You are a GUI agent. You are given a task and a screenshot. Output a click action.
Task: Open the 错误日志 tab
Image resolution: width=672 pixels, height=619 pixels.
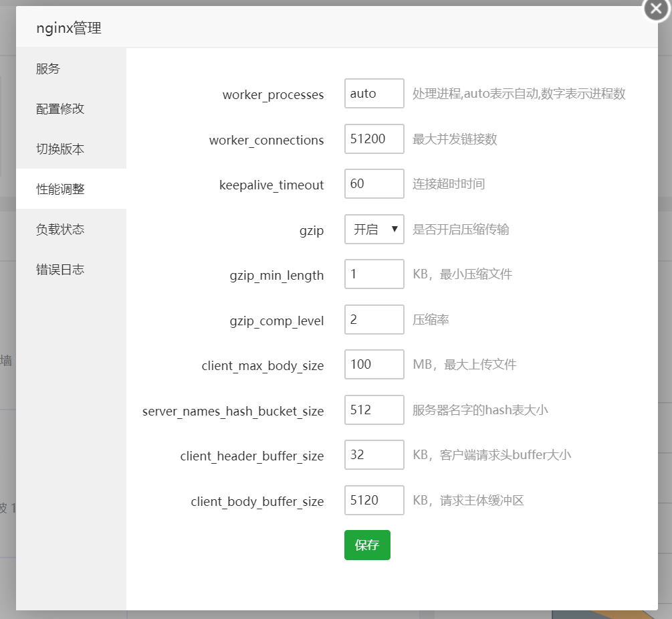click(71, 270)
